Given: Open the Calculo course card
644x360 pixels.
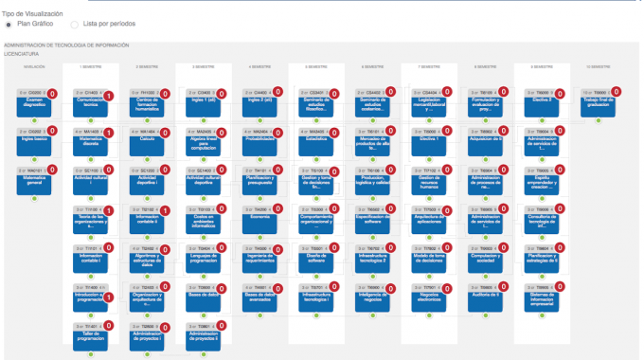Looking at the screenshot, I should [147, 142].
